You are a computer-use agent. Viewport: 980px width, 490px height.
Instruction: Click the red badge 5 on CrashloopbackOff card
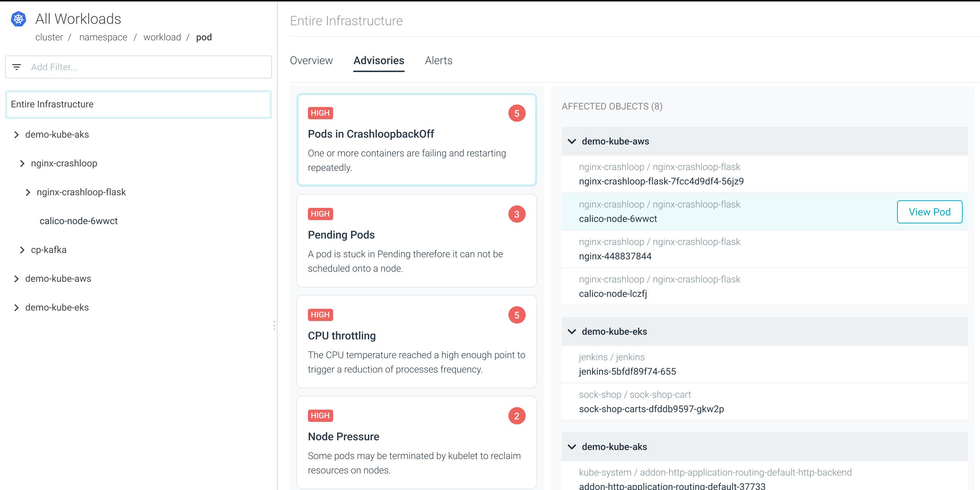point(517,113)
